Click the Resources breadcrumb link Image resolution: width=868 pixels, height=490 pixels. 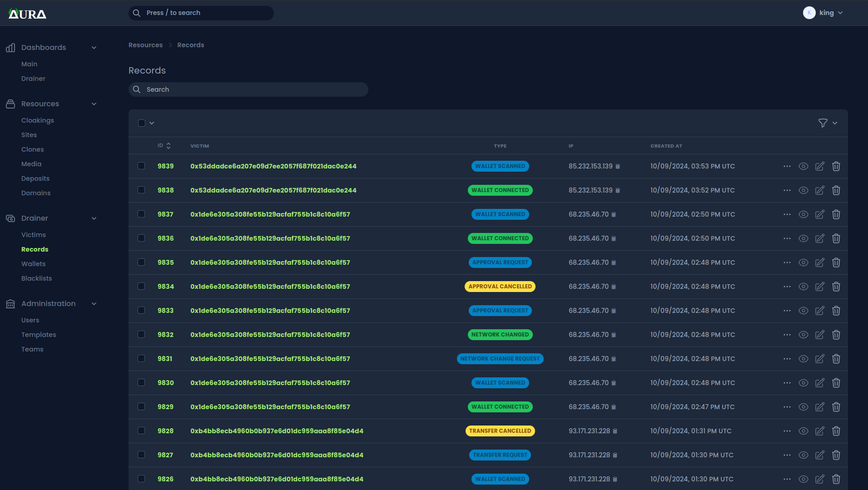tap(145, 45)
